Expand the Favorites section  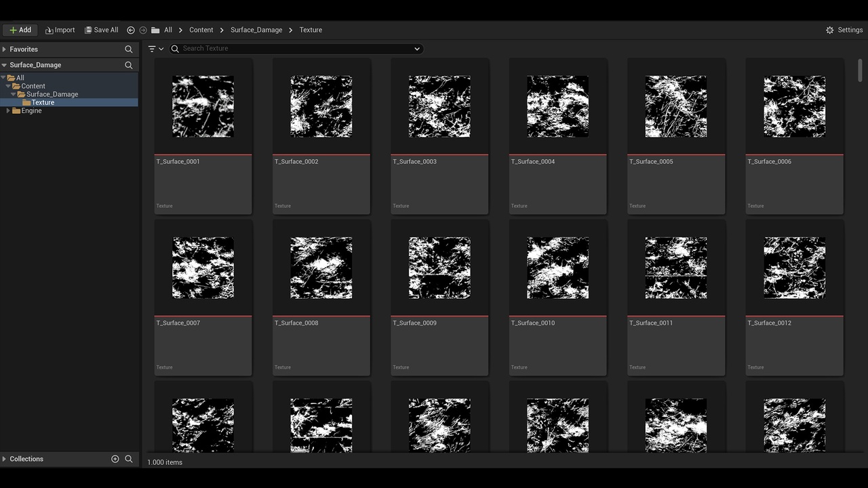(4, 49)
